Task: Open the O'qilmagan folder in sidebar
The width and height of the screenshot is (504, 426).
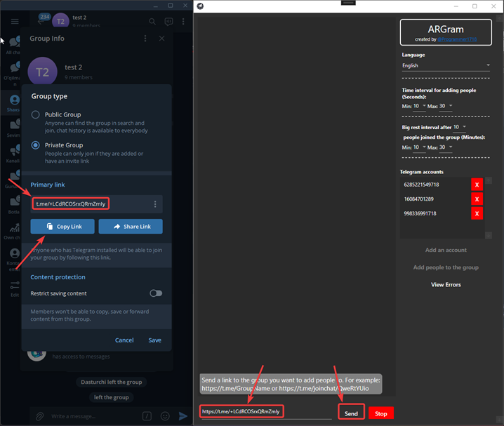Action: point(13,74)
